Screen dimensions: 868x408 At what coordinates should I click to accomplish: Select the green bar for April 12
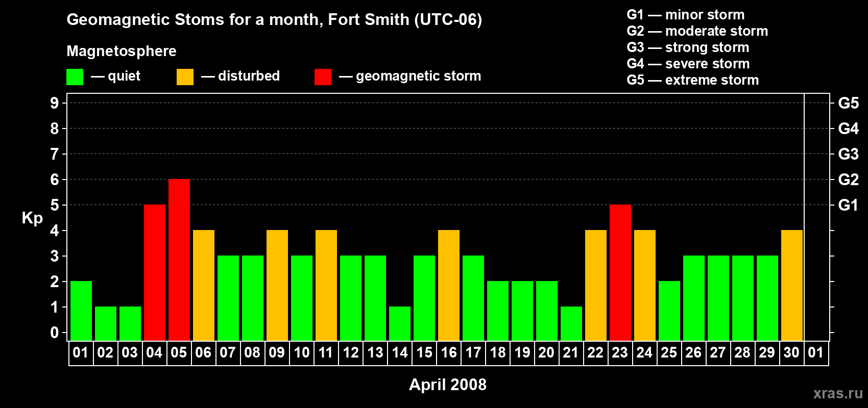tap(351, 298)
